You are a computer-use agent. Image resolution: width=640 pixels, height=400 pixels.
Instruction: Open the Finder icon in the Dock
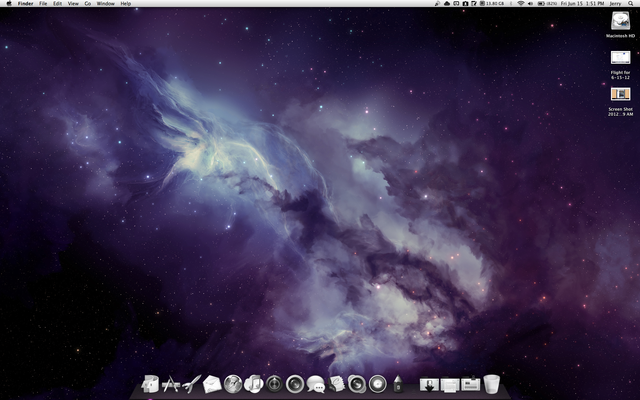151,383
